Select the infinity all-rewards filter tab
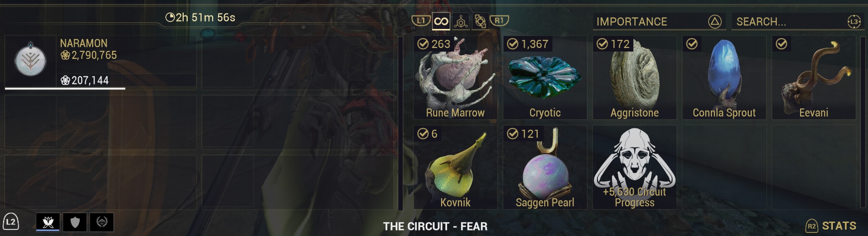Viewport: 868px width, 236px height. (441, 22)
